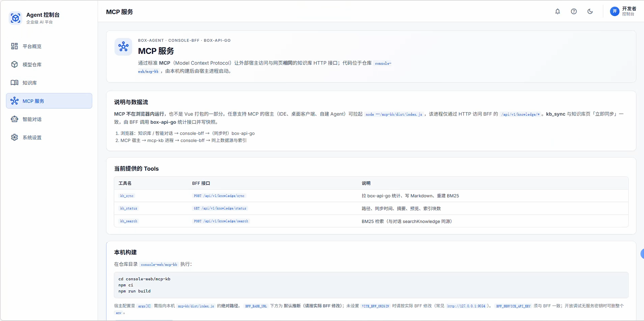Click the kb_search tool tag
This screenshot has height=321, width=644.
pos(128,221)
